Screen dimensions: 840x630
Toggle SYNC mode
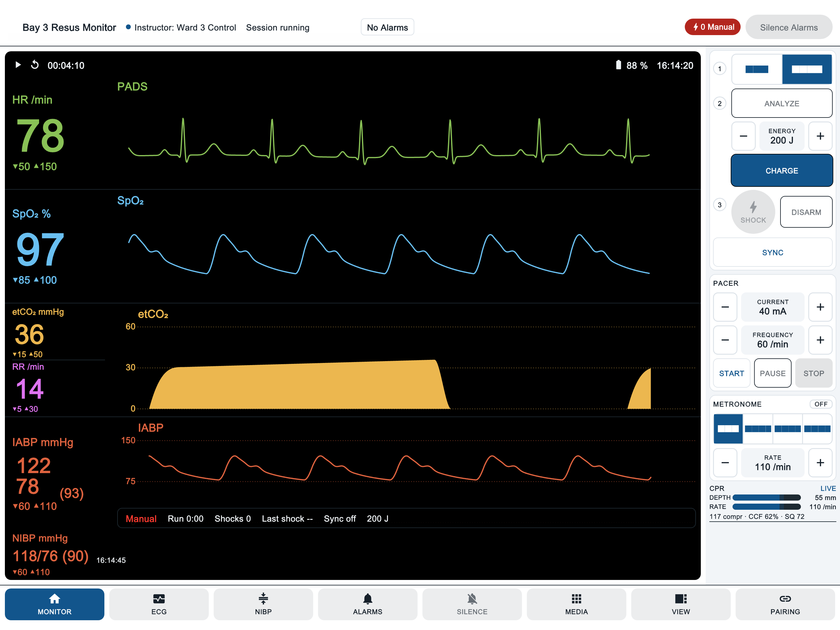(773, 252)
